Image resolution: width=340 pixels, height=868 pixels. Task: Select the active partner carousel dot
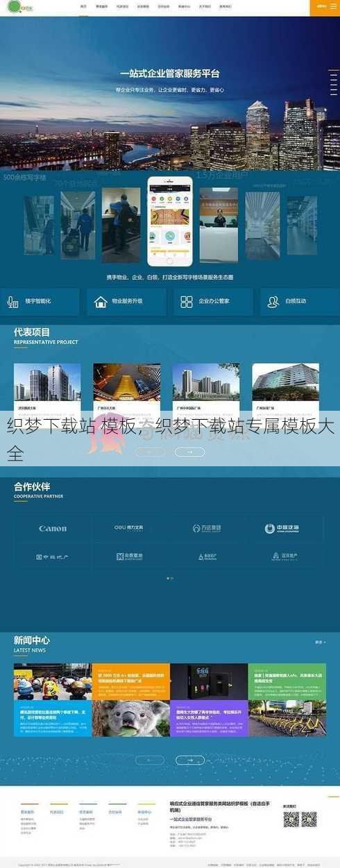(x=167, y=578)
